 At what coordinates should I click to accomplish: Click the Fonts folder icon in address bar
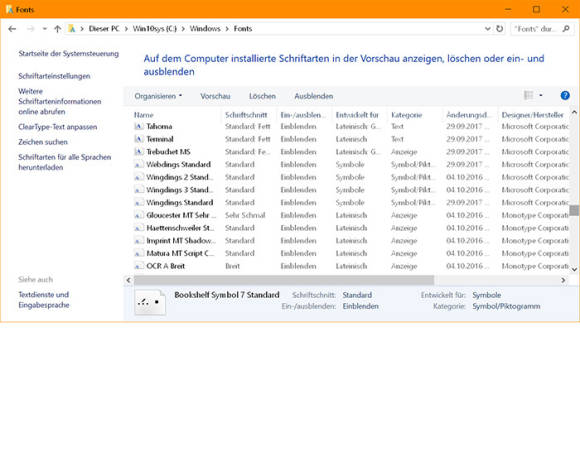(x=72, y=29)
